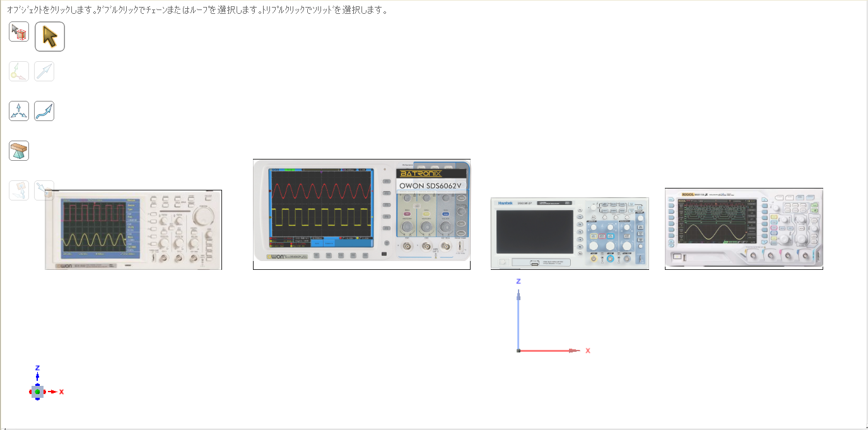The image size is (868, 430).
Task: Select the three-arrow radial move tool
Action: click(19, 111)
